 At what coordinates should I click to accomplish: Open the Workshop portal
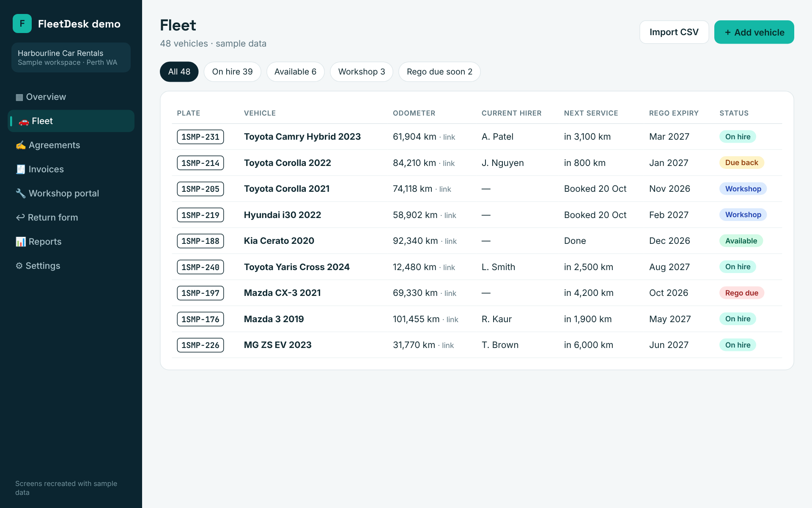click(x=71, y=193)
